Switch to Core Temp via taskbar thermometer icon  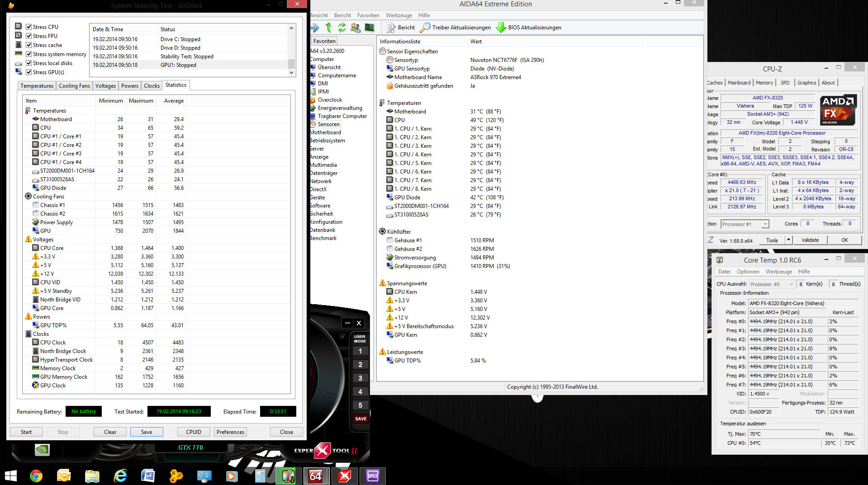pyautogui.click(x=288, y=476)
